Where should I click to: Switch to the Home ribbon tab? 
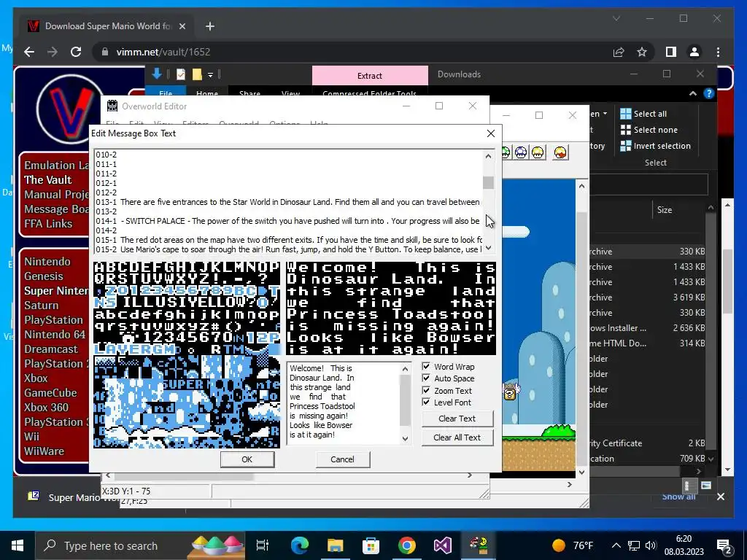[x=206, y=93]
